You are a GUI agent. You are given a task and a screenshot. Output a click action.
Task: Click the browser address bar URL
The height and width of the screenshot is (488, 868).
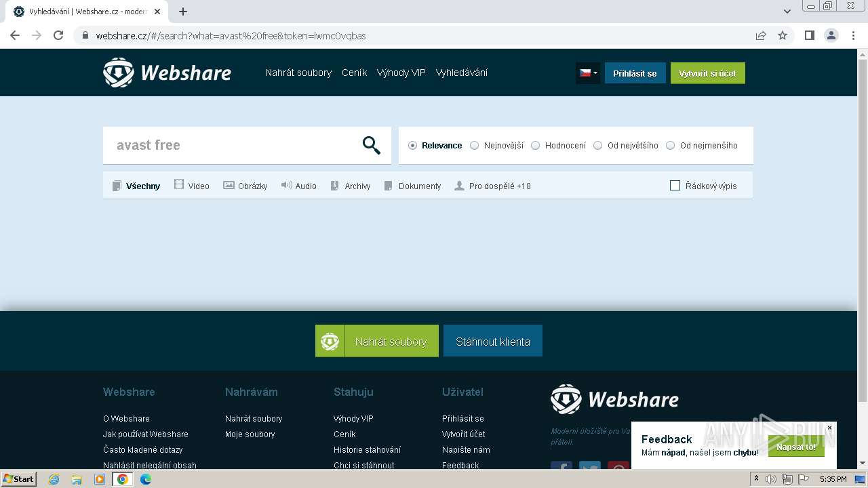point(231,36)
